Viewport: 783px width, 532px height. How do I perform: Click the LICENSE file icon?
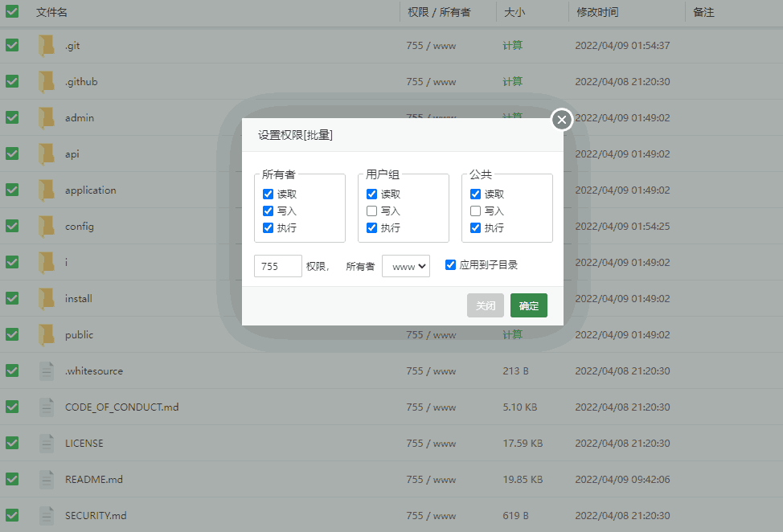click(47, 444)
